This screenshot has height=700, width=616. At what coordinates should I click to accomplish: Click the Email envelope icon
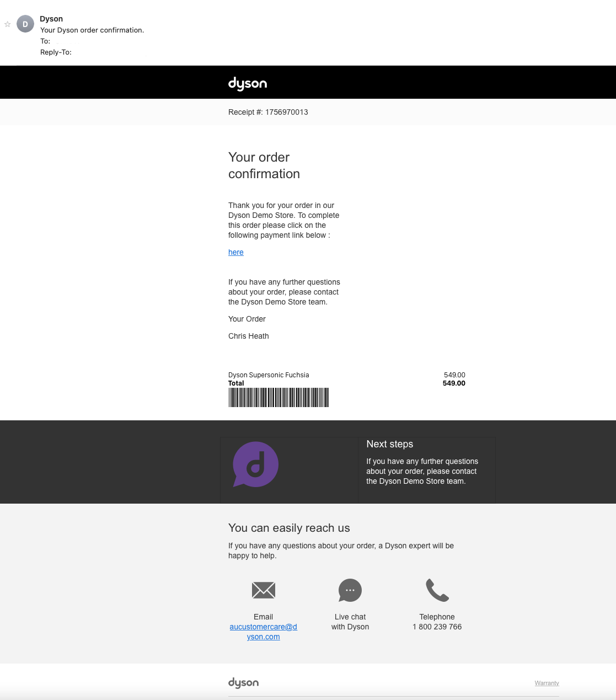263,590
